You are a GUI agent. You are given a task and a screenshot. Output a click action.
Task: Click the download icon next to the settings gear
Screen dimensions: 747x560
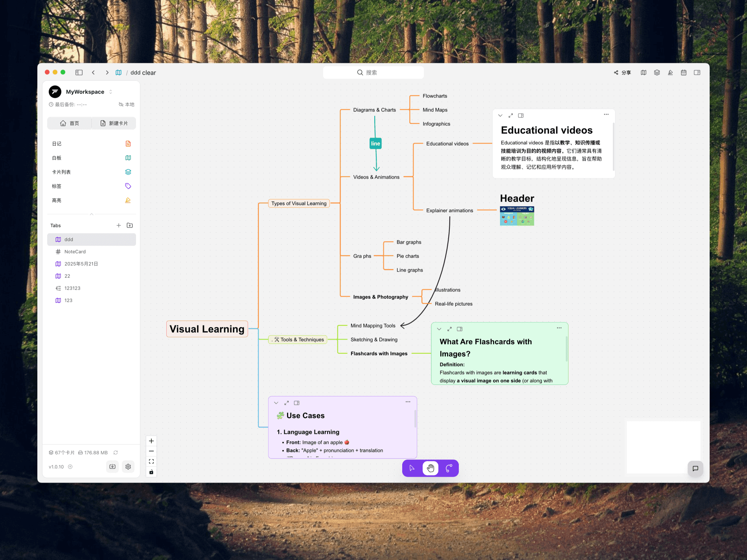tap(112, 466)
